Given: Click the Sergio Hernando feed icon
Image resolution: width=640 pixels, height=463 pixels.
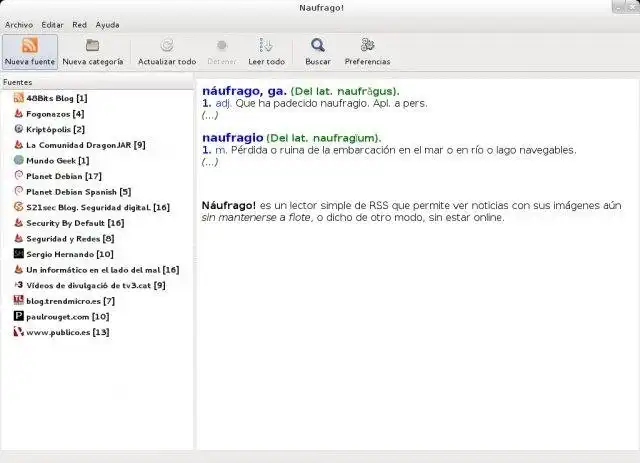Looking at the screenshot, I should (x=19, y=254).
